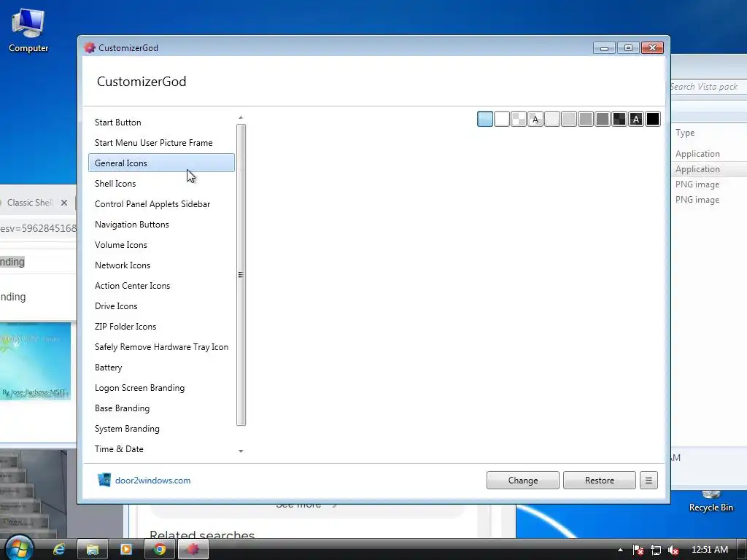Pick the light blue preview background swatch
747x560 pixels.
tap(485, 119)
